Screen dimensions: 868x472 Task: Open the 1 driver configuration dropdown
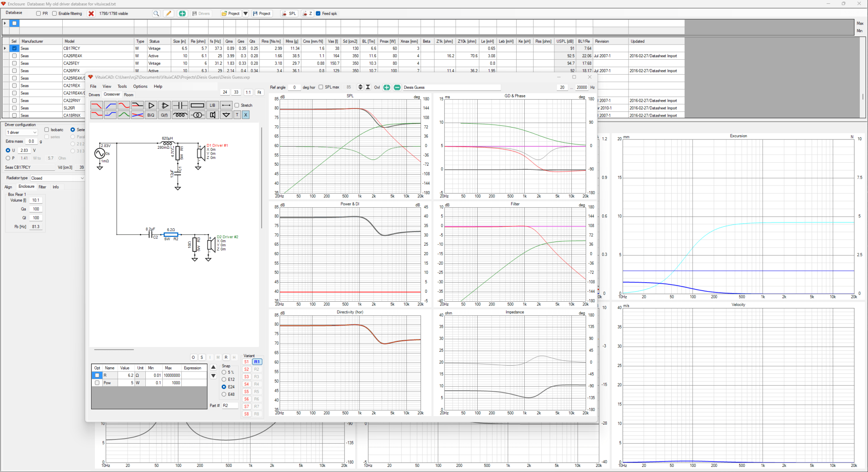pyautogui.click(x=22, y=133)
